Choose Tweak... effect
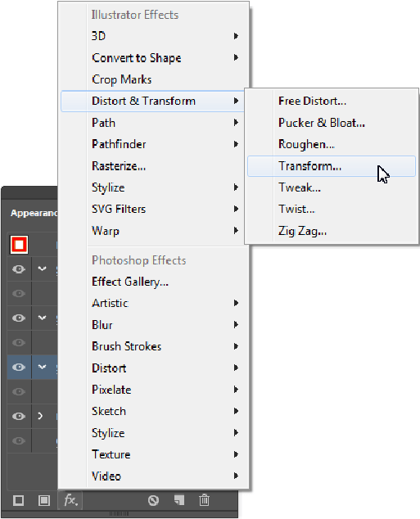This screenshot has height=519, width=420. 332,187
